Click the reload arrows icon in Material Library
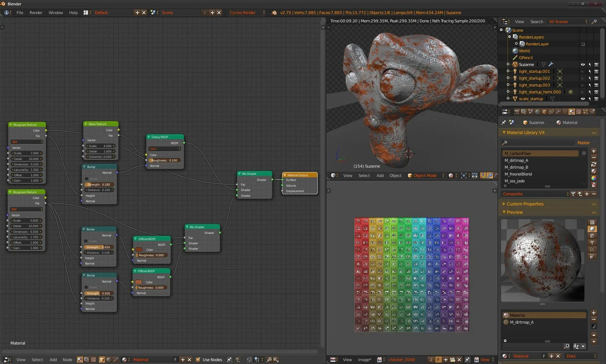This screenshot has width=606, height=364. (x=594, y=164)
